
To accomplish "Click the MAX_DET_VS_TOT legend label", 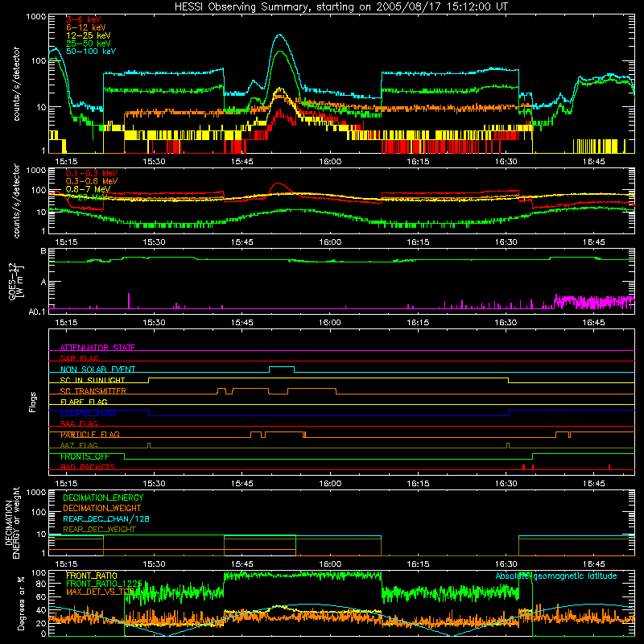I will click(x=101, y=592).
